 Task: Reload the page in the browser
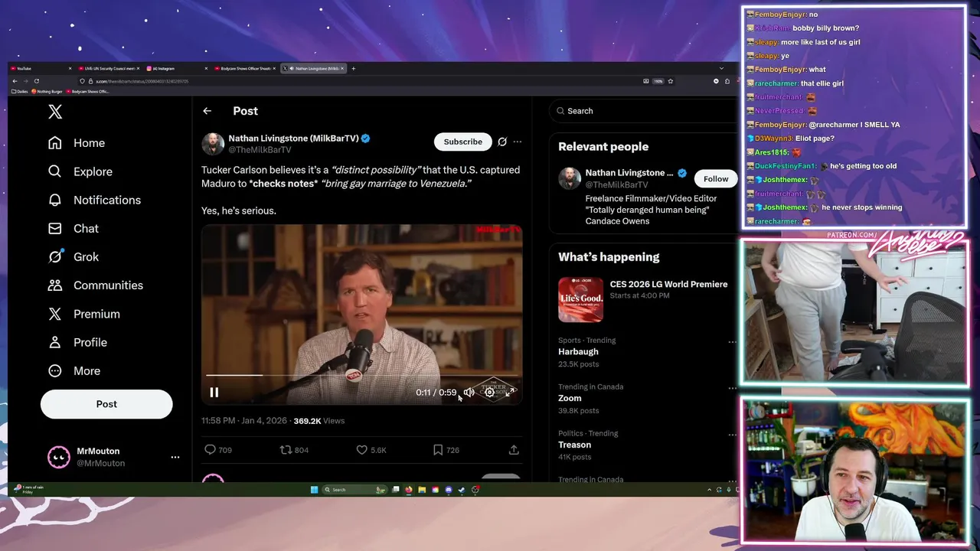36,81
